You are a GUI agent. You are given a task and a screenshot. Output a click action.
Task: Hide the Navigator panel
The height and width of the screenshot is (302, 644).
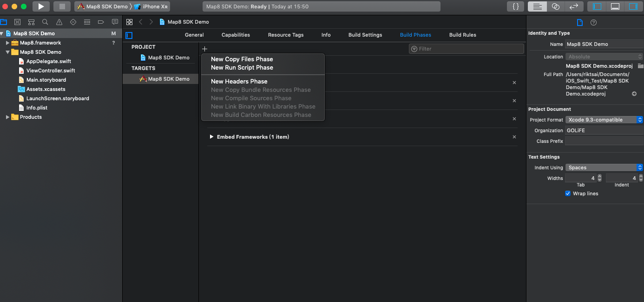[597, 6]
